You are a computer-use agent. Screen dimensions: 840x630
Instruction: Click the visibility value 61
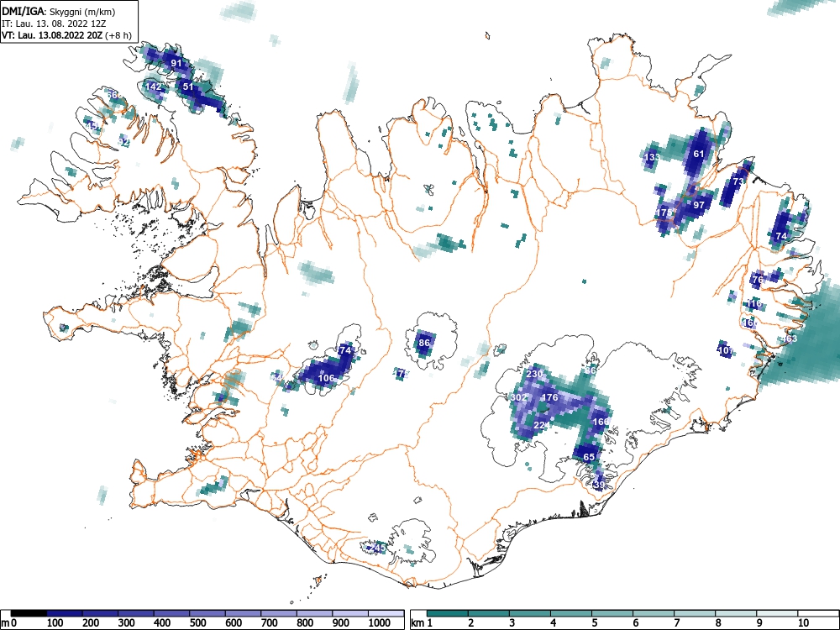click(699, 153)
